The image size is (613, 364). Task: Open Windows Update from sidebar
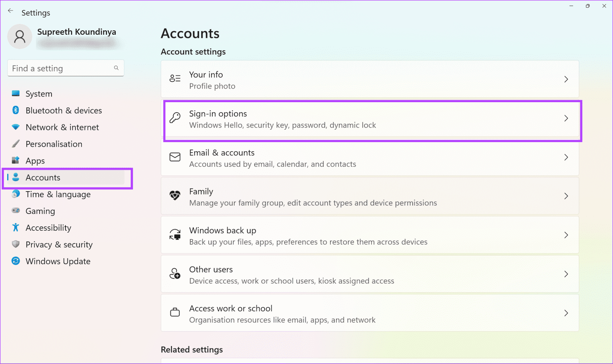58,261
